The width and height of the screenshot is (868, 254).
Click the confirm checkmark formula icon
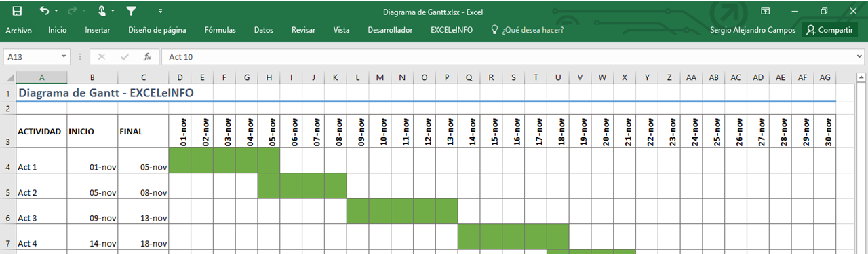click(x=124, y=57)
